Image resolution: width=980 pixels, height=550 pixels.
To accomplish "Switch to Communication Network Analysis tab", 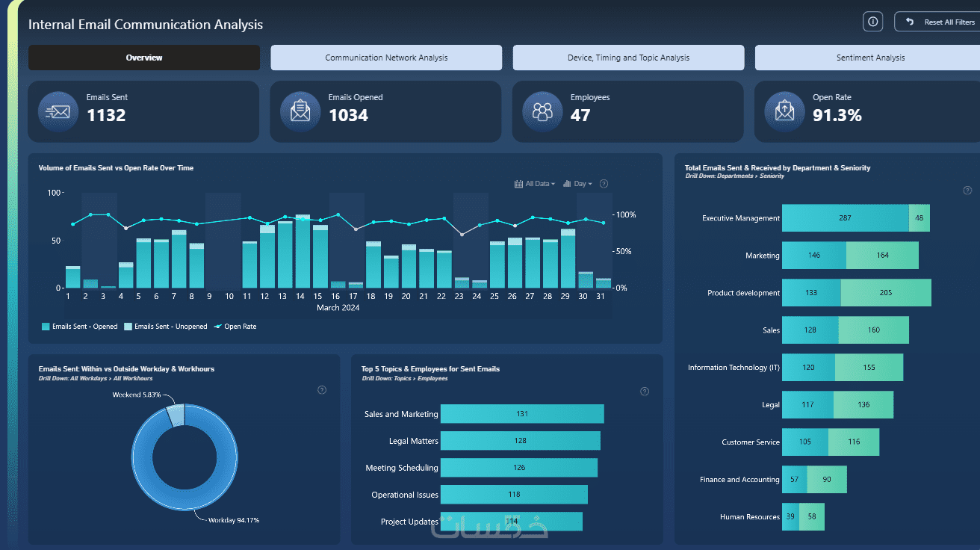I will tap(386, 58).
